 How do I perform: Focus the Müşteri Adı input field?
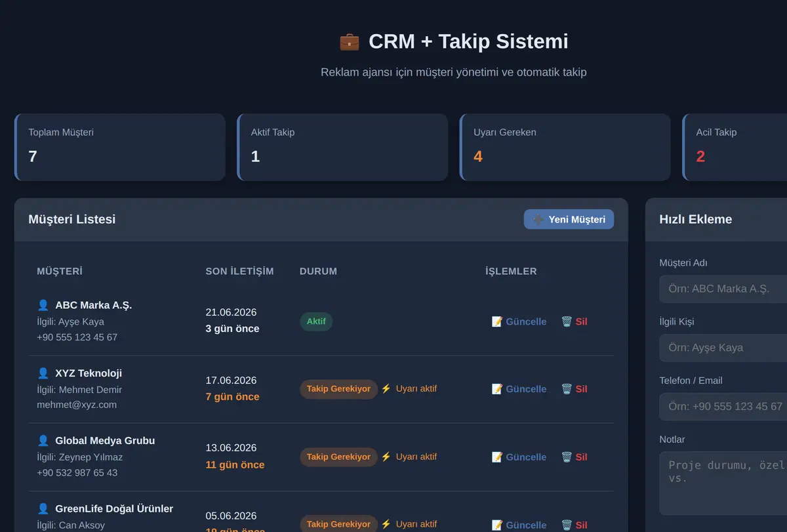723,289
